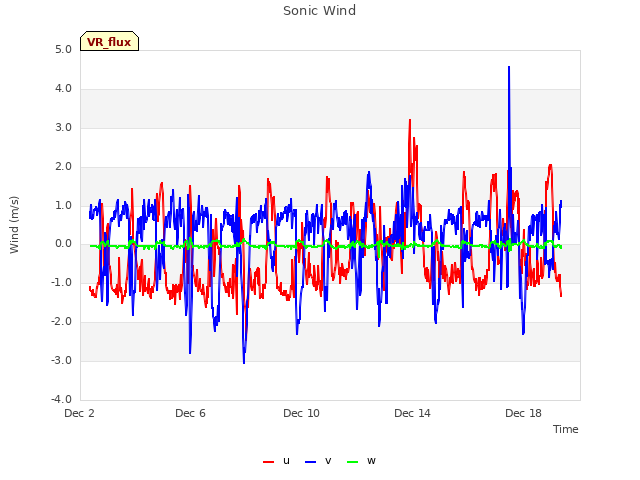This screenshot has height=480, width=640.
Task: Click the 2.0 y-axis tick label
Action: click(x=63, y=167)
